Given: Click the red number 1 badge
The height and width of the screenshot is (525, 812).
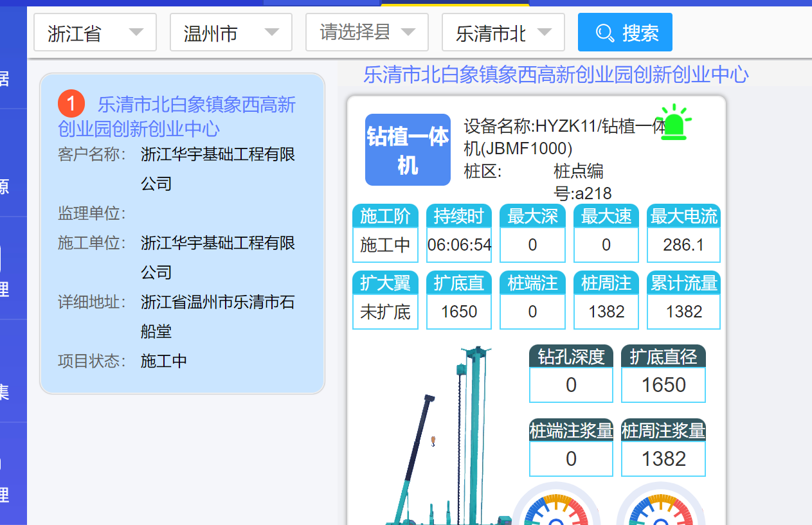Looking at the screenshot, I should pos(71,103).
